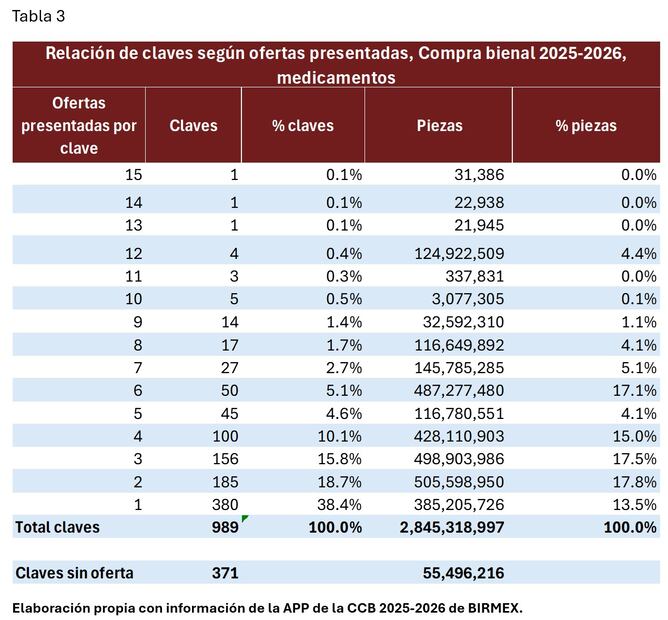Click the source footnote mentioning BIRMEX
This screenshot has width=668, height=620.
tap(267, 607)
